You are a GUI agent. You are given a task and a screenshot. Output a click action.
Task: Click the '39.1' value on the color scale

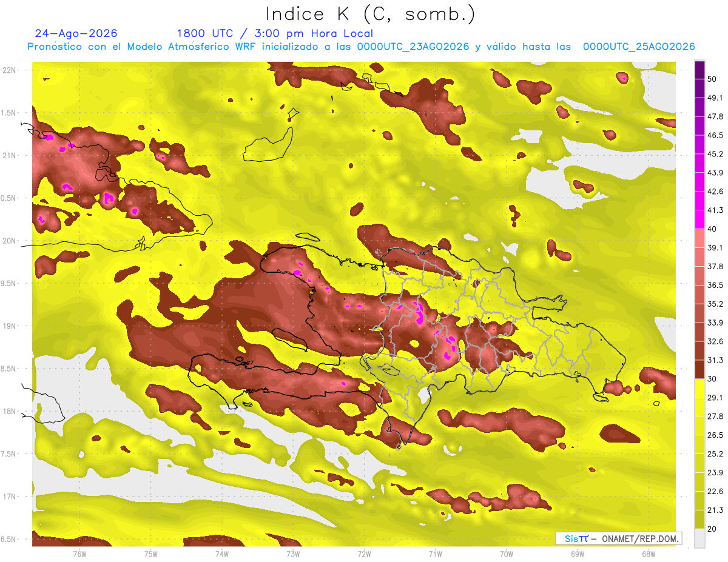(x=715, y=247)
